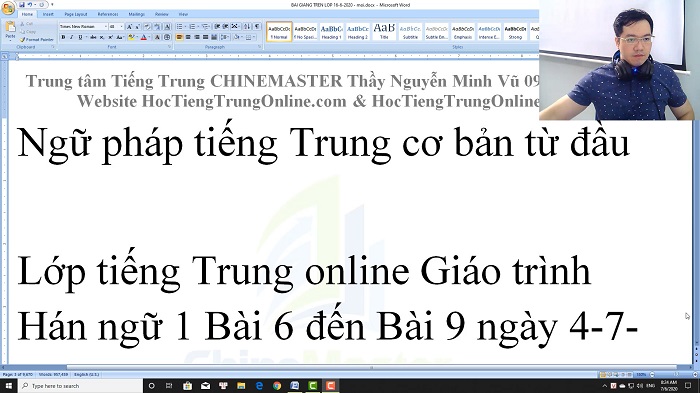Click the Windows Start button
The image size is (700, 393).
(8, 385)
